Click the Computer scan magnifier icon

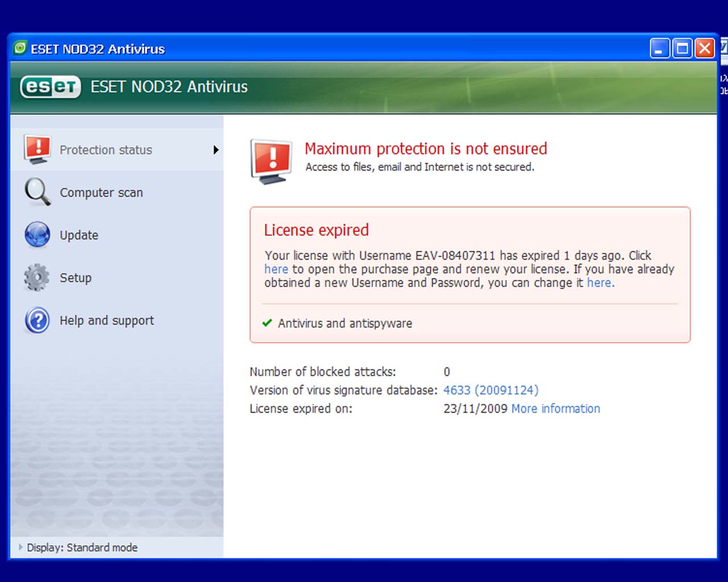[38, 192]
